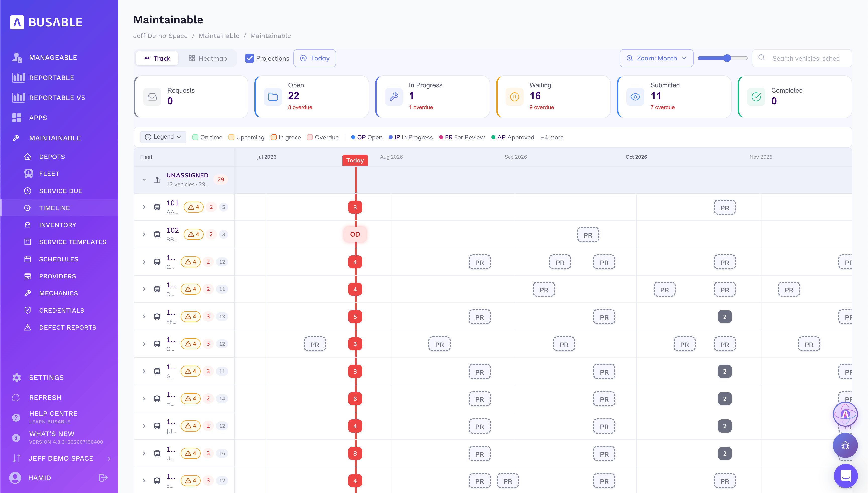Click the OD overdue marker for 102
Image resolution: width=868 pixels, height=493 pixels.
[355, 234]
